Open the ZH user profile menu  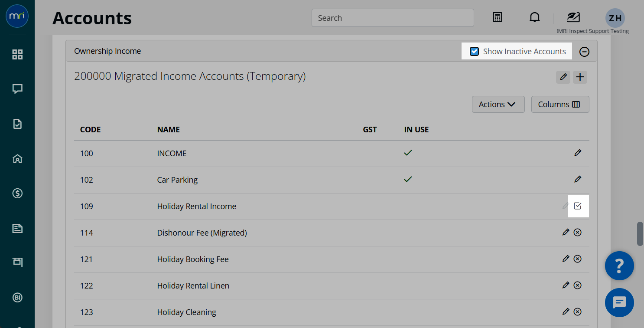point(615,18)
